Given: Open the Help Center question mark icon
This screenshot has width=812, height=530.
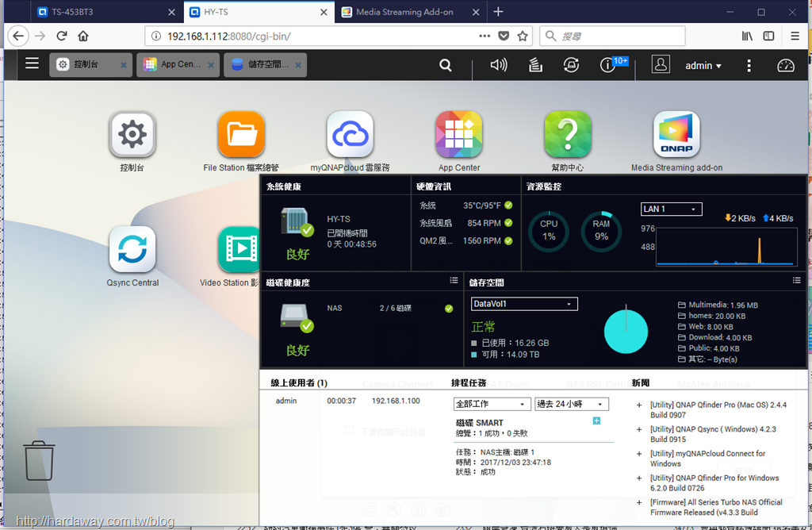Looking at the screenshot, I should tap(568, 134).
